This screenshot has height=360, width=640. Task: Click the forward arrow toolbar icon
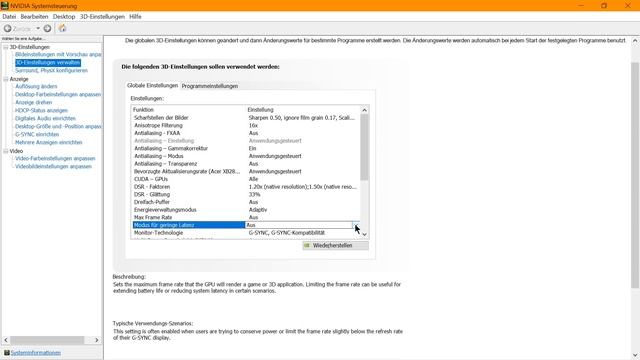coord(47,29)
